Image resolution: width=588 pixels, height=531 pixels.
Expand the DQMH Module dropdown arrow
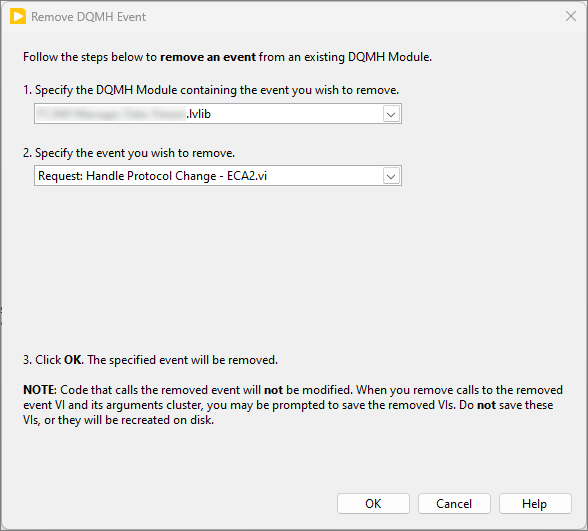[391, 114]
